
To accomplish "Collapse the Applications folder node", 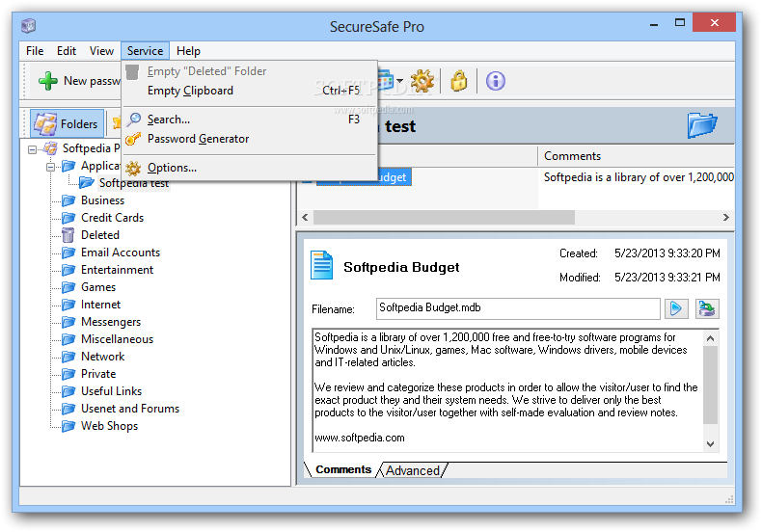I will [50, 167].
